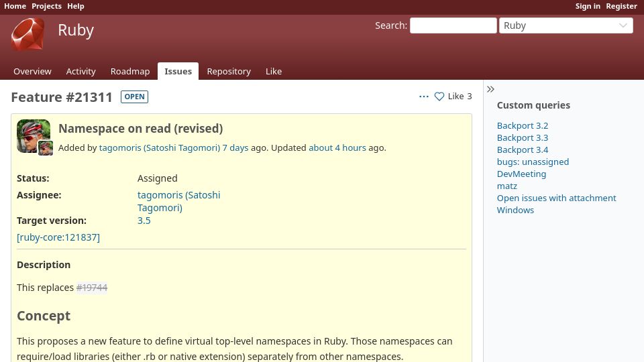Switch to the Overview tab
Image resolution: width=644 pixels, height=362 pixels.
(32, 72)
